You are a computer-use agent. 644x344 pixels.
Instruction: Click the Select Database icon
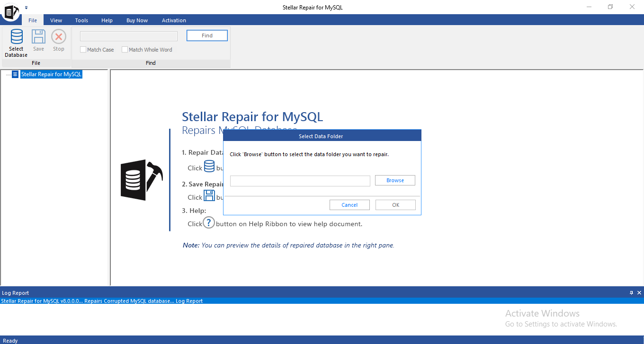tap(16, 37)
